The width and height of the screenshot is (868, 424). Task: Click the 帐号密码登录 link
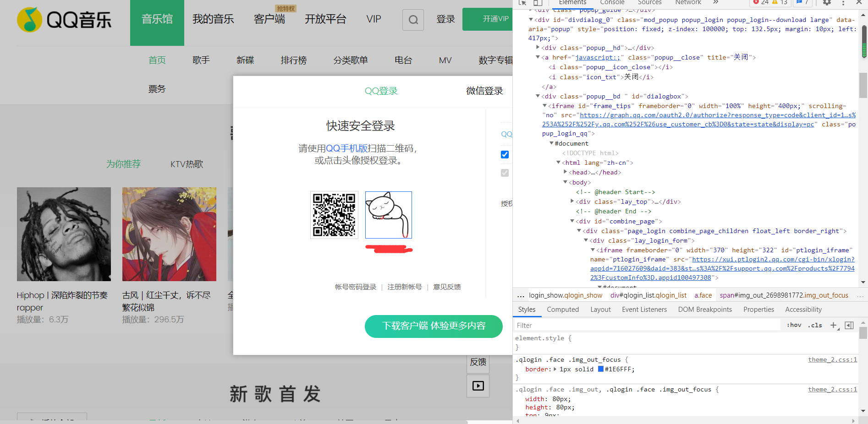[x=355, y=287]
